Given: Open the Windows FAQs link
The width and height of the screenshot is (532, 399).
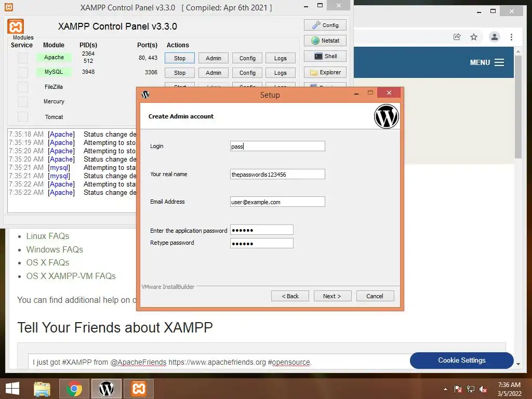Looking at the screenshot, I should coord(55,249).
